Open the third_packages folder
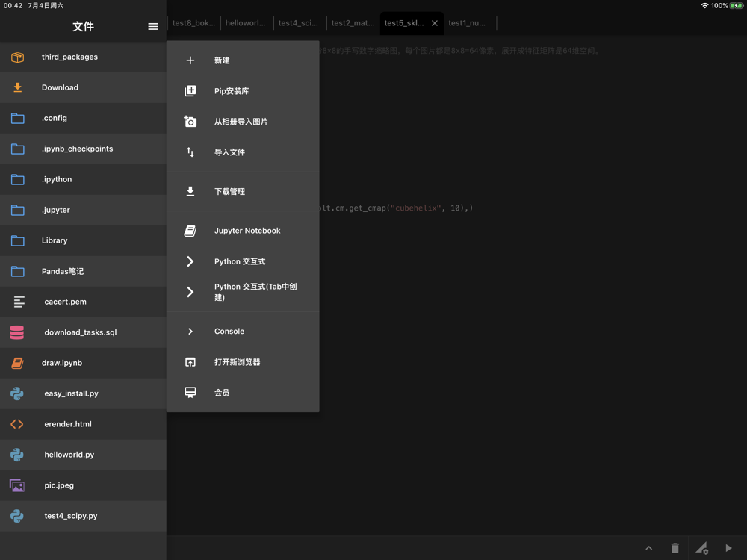747x560 pixels. point(69,57)
